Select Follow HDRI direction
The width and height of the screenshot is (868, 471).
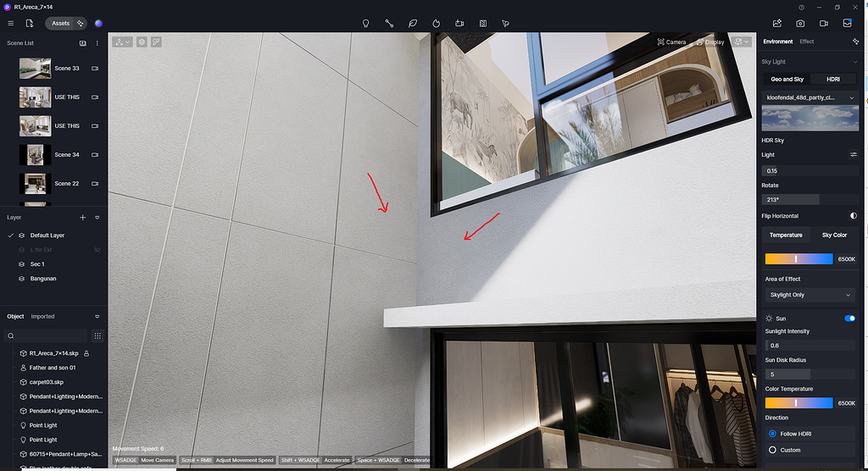(x=772, y=434)
